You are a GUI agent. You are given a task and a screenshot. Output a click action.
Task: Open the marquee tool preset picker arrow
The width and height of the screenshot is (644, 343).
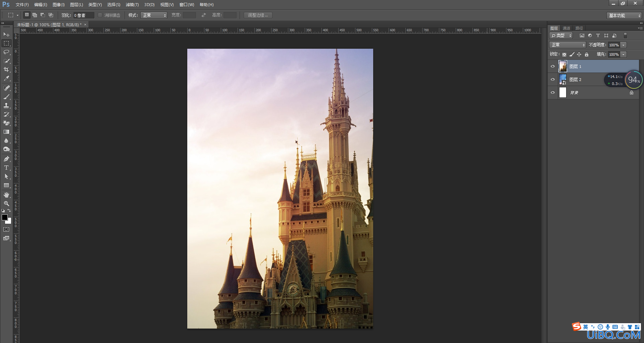(x=17, y=15)
